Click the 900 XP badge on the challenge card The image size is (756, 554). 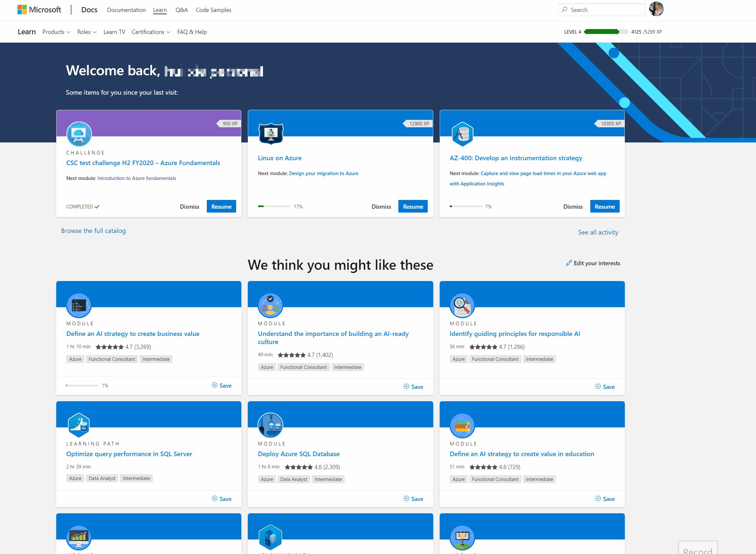228,123
